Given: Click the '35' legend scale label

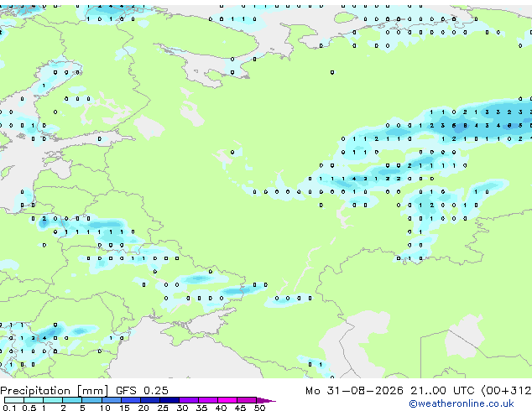Looking at the screenshot, I should tap(201, 408).
